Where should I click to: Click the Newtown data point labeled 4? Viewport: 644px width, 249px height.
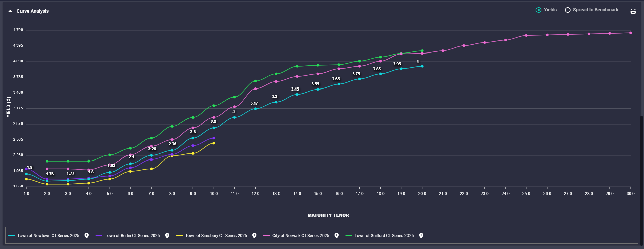(422, 66)
